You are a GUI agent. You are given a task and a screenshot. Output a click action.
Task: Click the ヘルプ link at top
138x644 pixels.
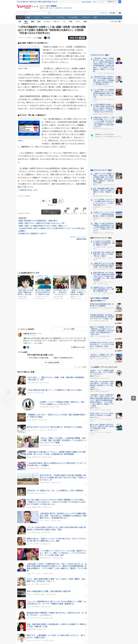tap(94, 2)
